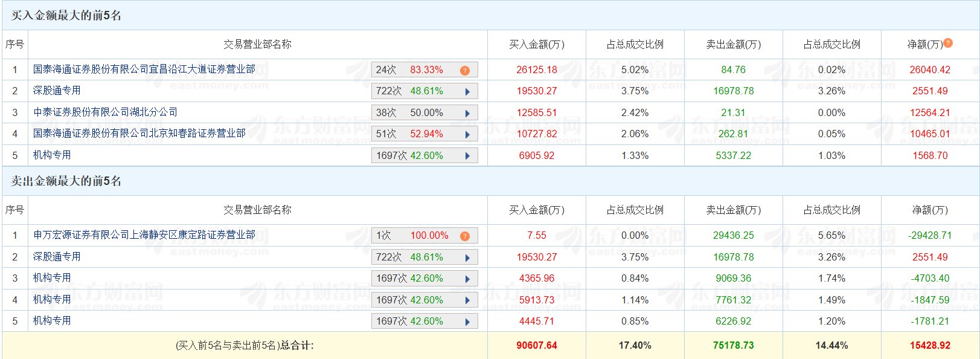Click the 买入金额(万) header in the top table

[537, 44]
